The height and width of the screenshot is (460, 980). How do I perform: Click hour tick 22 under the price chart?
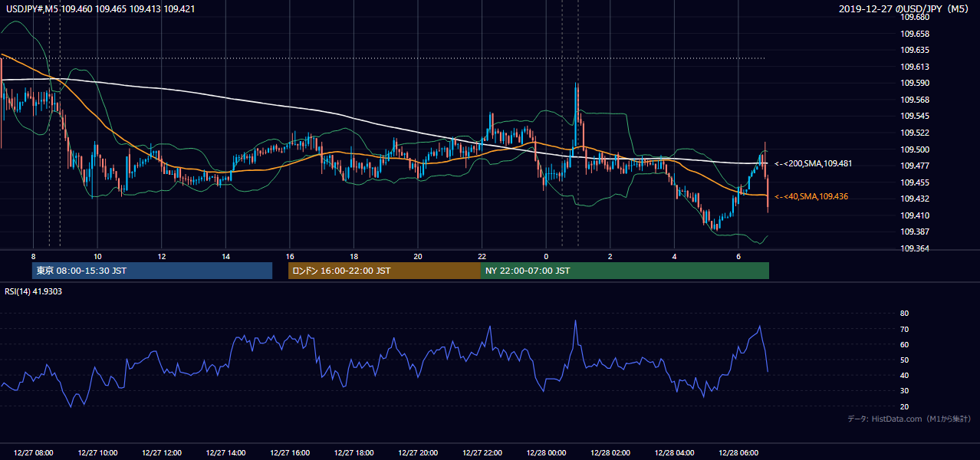(x=482, y=256)
